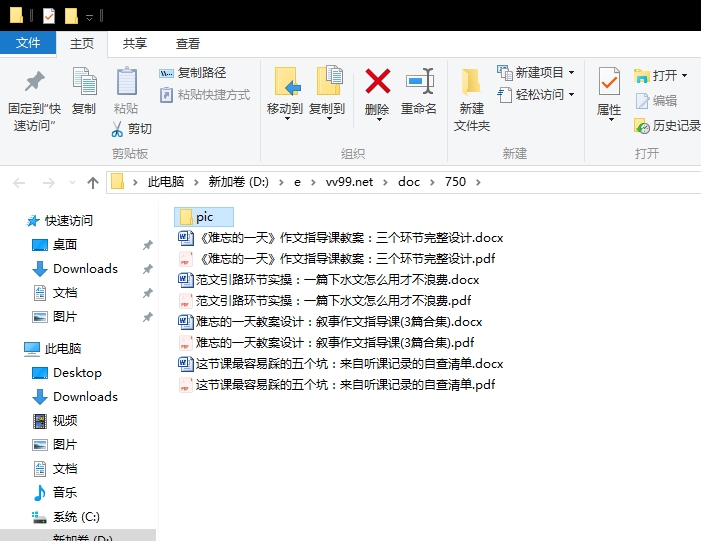The width and height of the screenshot is (701, 541).
Task: Click title bar properties checkmark icon
Action: 49,16
